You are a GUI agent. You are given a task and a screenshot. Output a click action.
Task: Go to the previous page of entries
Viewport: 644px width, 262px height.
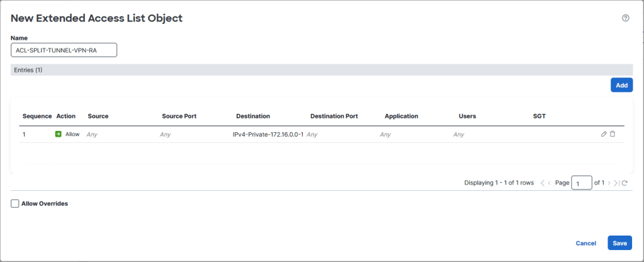[550, 183]
